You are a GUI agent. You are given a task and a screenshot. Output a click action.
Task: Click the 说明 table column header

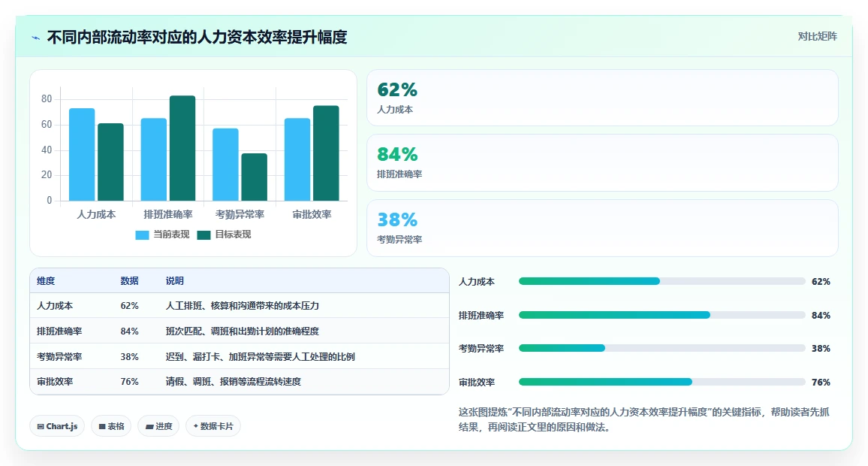[174, 281]
